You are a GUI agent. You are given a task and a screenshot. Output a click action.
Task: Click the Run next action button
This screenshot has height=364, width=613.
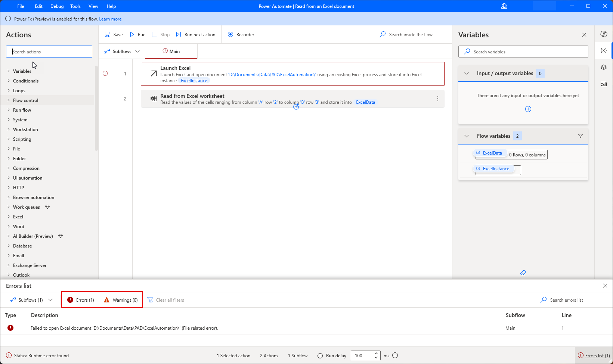[x=196, y=34]
